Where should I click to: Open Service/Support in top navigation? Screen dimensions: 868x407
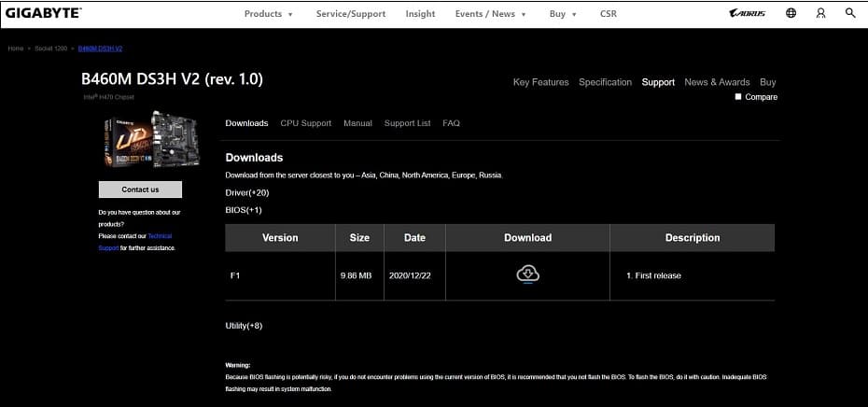click(x=350, y=14)
